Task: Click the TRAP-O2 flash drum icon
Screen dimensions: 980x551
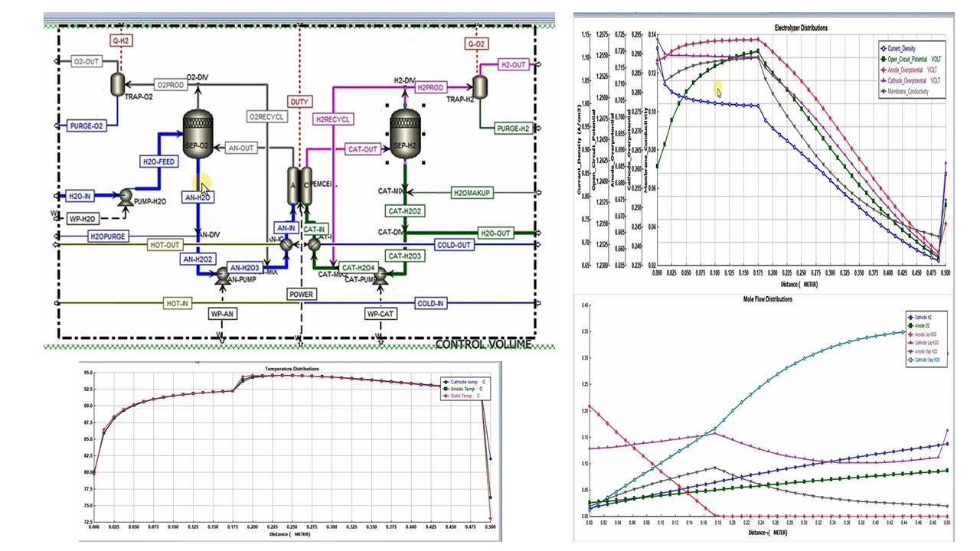Action: tap(119, 81)
